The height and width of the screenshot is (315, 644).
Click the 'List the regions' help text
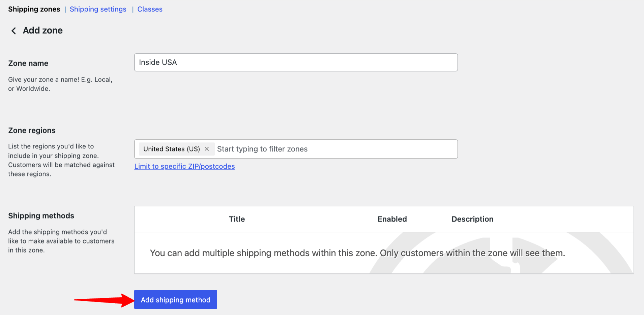tap(61, 160)
